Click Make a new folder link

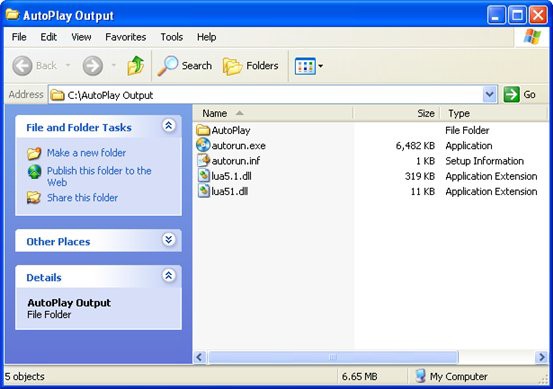click(86, 153)
